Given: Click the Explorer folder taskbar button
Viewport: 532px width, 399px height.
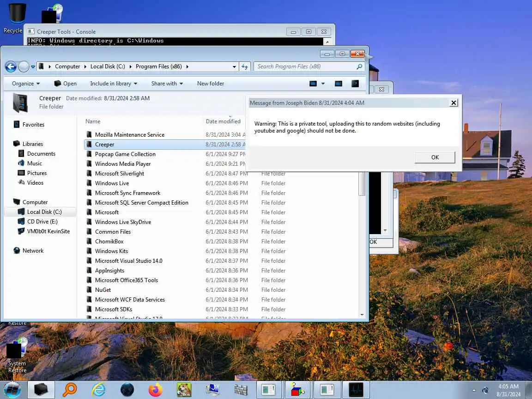Looking at the screenshot, I should (41, 390).
